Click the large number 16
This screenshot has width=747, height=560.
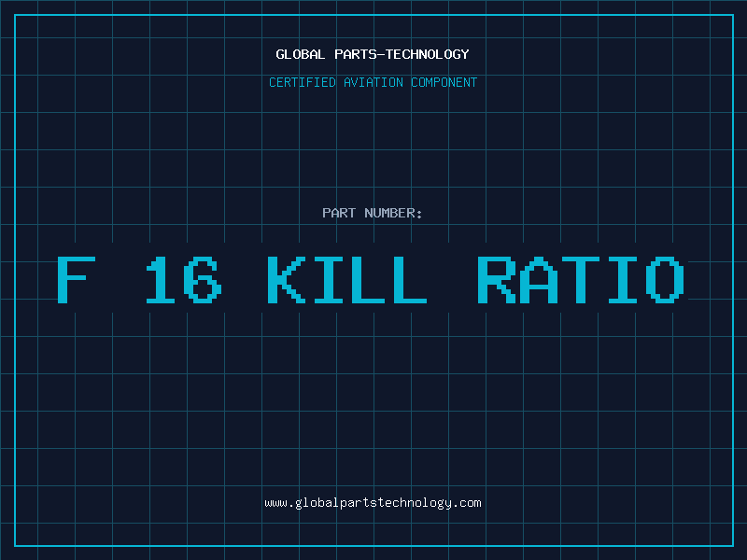184,279
